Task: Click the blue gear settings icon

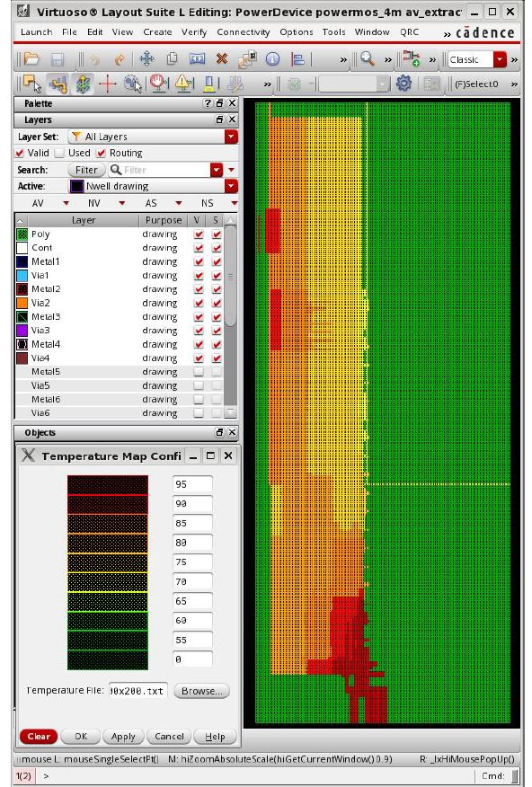Action: click(403, 84)
